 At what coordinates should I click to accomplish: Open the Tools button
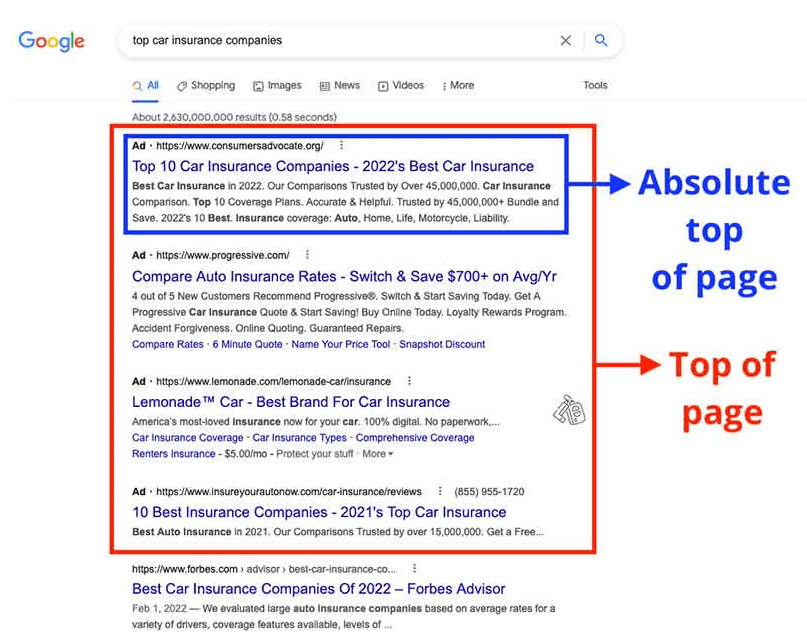point(595,85)
